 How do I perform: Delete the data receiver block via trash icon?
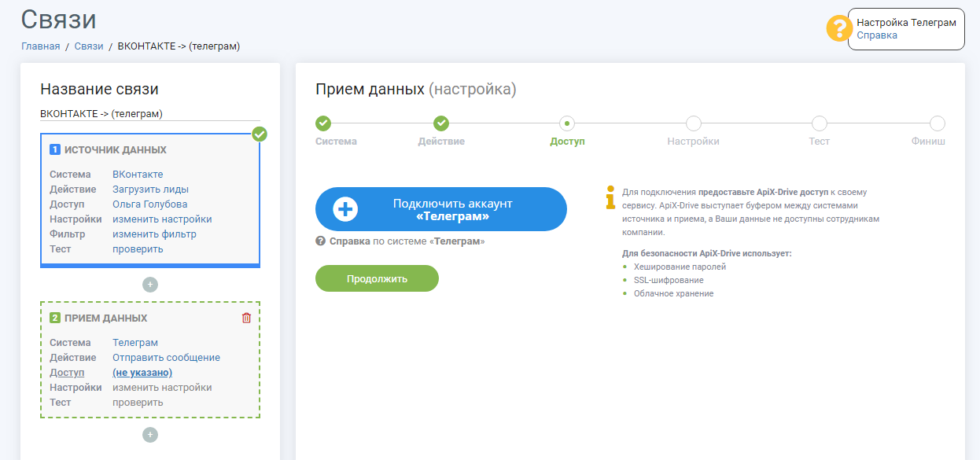tap(246, 318)
